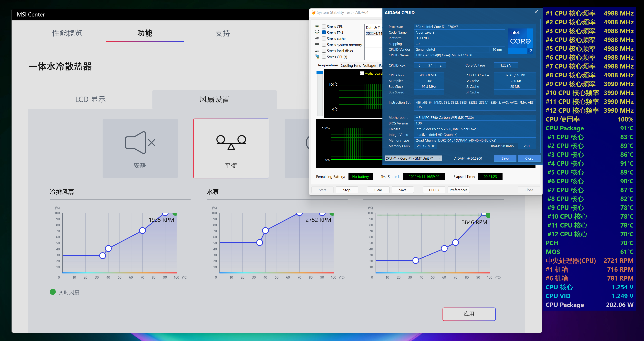Click the Stress system memory RAM icon
This screenshot has width=644, height=341.
[x=317, y=44]
